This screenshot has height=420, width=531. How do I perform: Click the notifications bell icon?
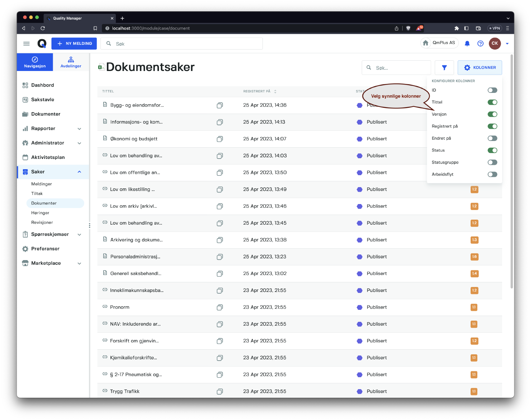click(x=467, y=43)
